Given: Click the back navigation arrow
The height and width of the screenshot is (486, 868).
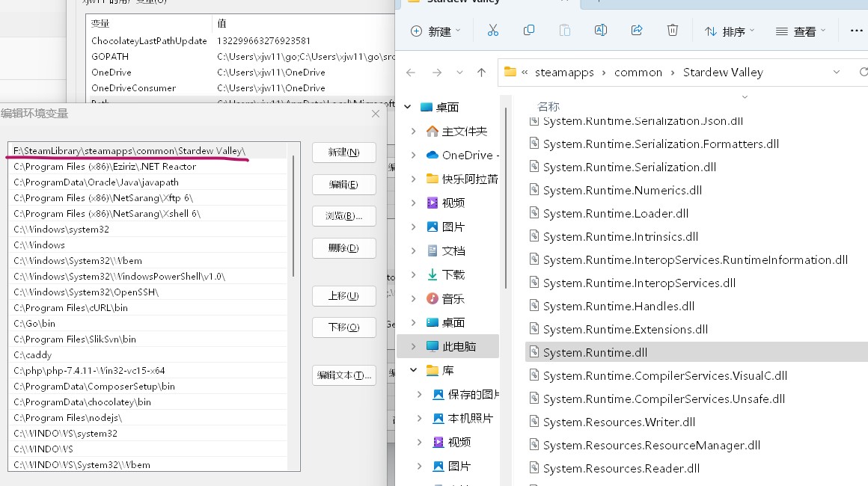Looking at the screenshot, I should click(x=410, y=72).
